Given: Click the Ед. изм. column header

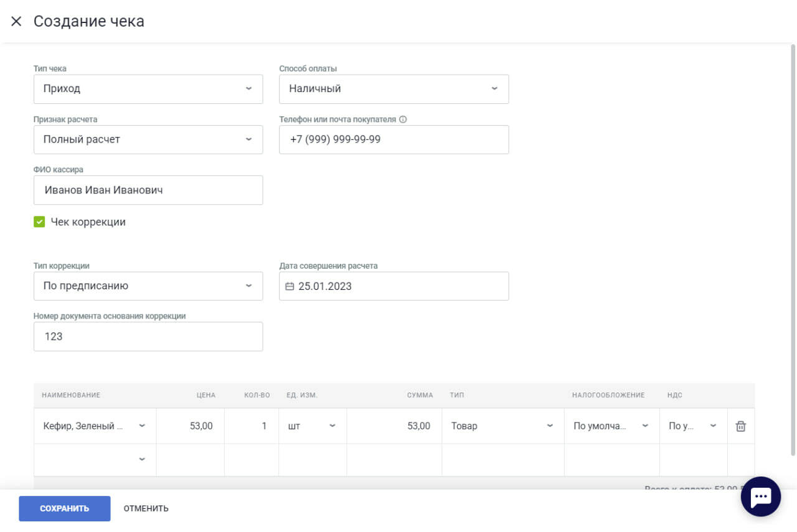Looking at the screenshot, I should [302, 395].
